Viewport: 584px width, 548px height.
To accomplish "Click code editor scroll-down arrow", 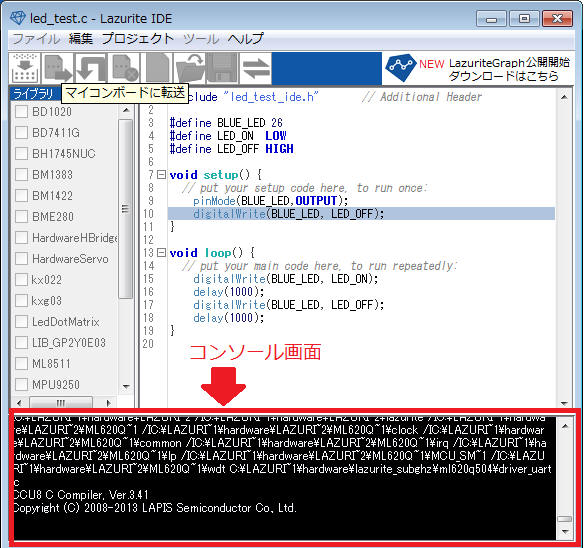I will pyautogui.click(x=564, y=403).
